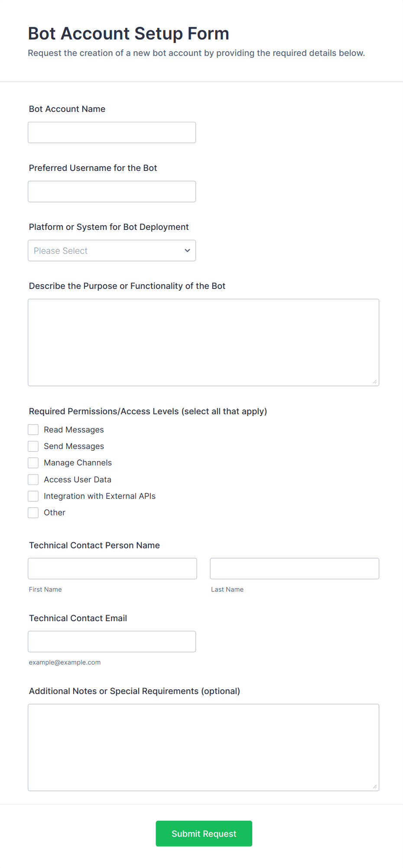Check the Read Messages checkbox
The height and width of the screenshot is (868, 403).
click(33, 429)
